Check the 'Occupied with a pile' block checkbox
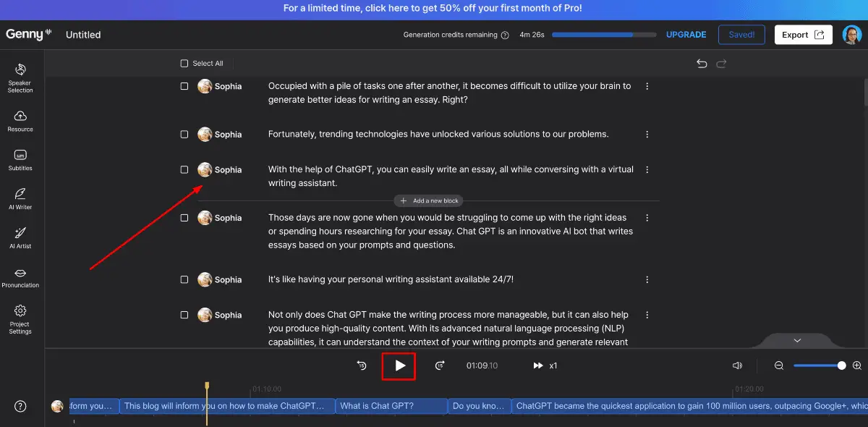 coord(184,86)
